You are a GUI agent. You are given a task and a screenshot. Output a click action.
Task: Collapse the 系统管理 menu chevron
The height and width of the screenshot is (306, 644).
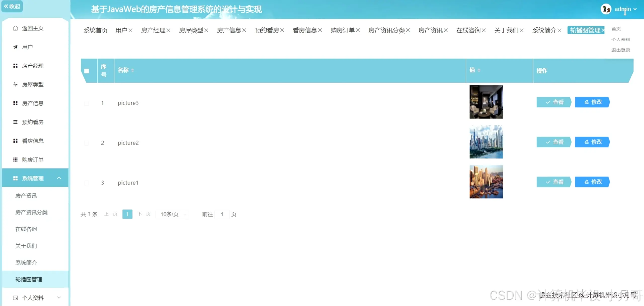(x=59, y=178)
